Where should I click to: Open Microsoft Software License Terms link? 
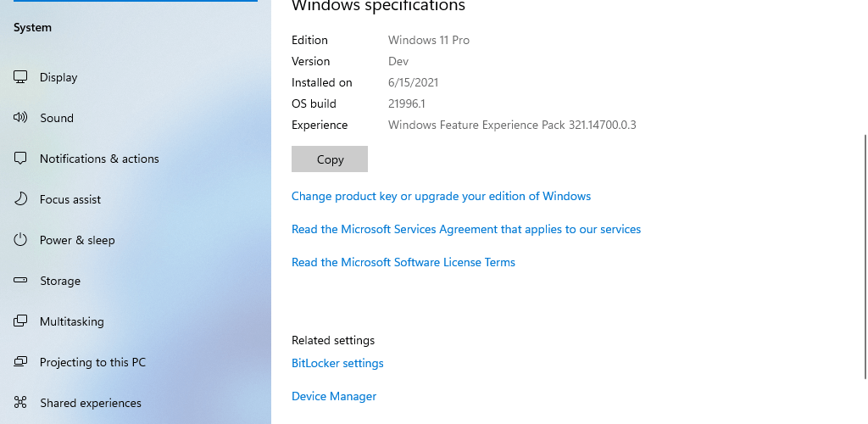pos(403,262)
